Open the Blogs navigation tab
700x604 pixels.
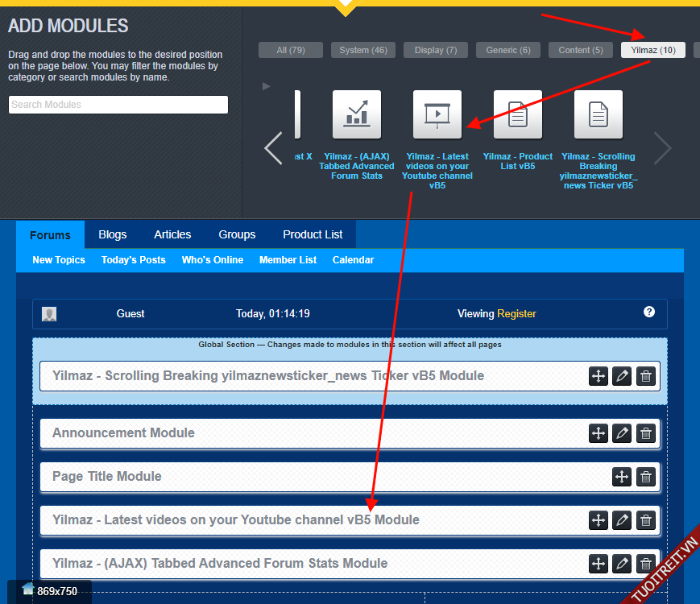pos(113,234)
